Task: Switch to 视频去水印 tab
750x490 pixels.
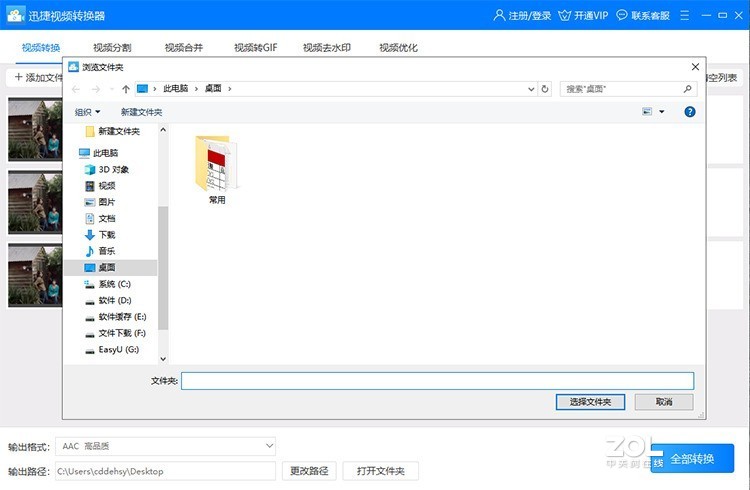Action: point(327,47)
